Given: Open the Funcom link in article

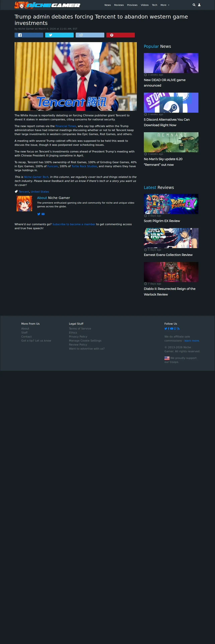Looking at the screenshot, I should coord(53,166).
